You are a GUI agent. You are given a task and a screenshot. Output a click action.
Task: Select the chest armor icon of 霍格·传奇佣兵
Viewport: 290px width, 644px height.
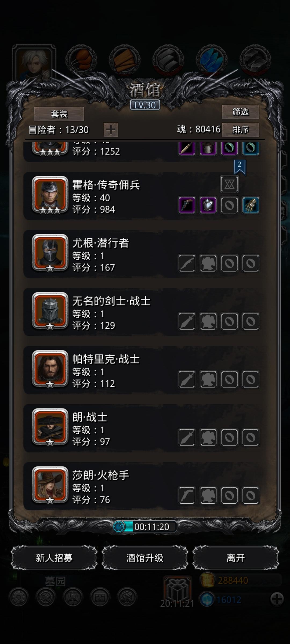point(208,205)
